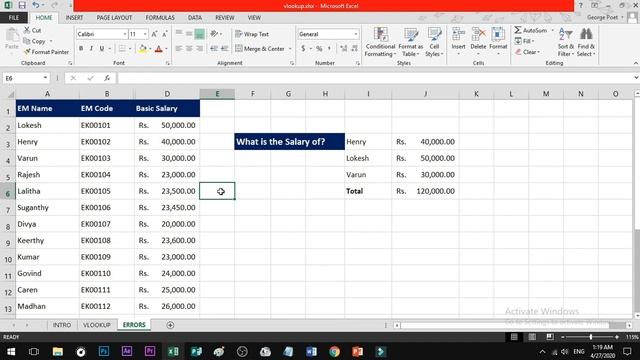This screenshot has width=640, height=360.
Task: Open the Calibri font name dropdown
Action: click(124, 34)
